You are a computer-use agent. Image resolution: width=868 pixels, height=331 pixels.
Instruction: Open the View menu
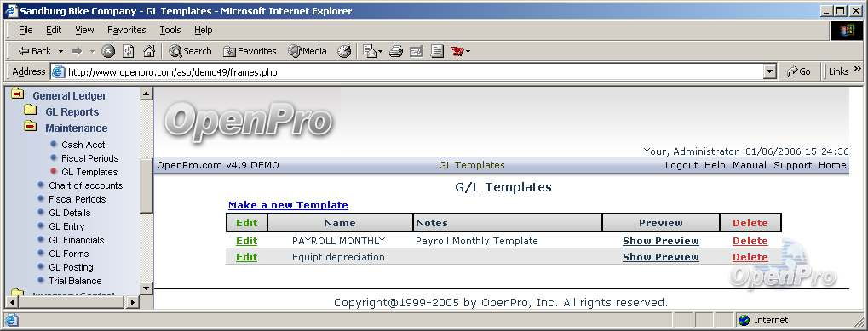pos(84,31)
